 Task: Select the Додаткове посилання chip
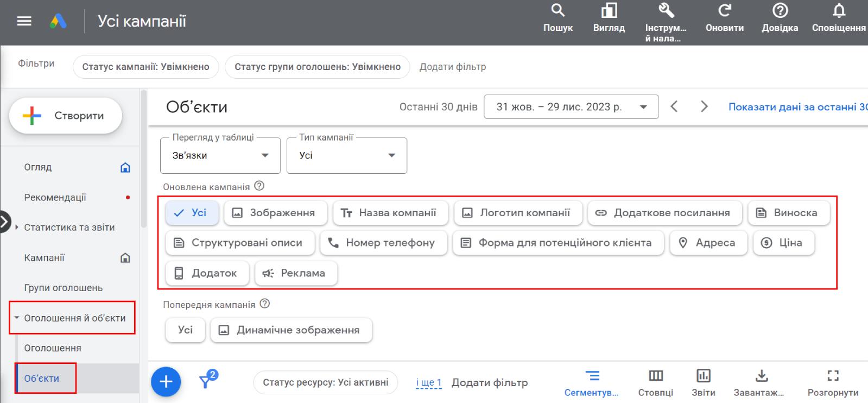coord(665,213)
